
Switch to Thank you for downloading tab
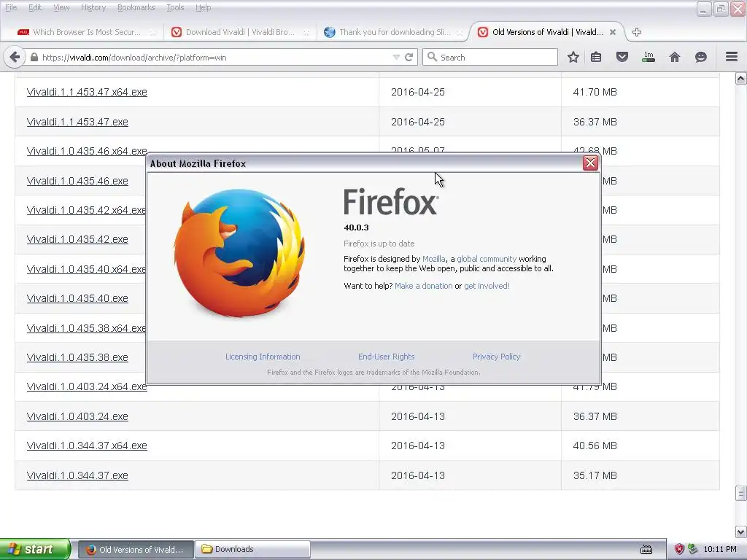pyautogui.click(x=393, y=32)
